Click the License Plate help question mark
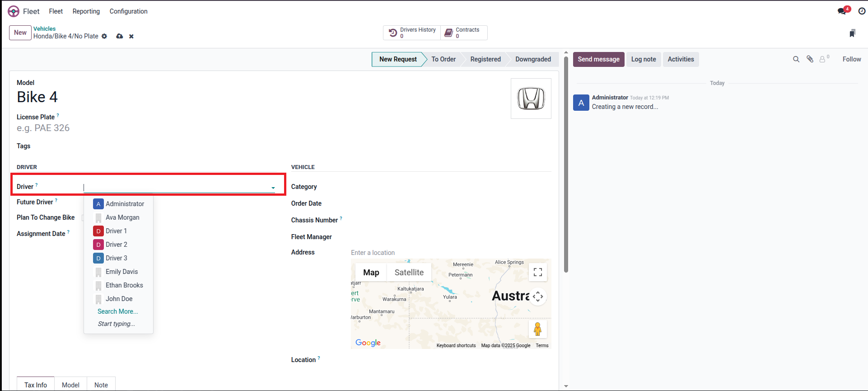 tap(58, 115)
